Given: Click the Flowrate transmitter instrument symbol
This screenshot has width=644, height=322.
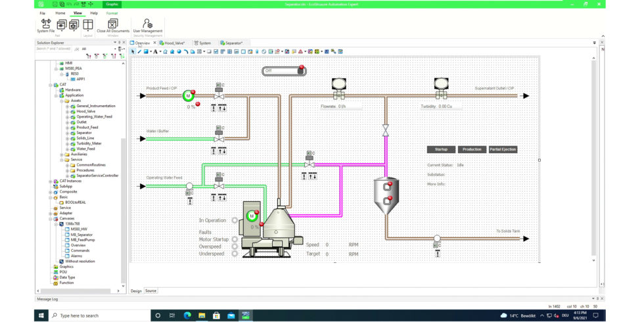Looking at the screenshot, I should coord(338,85).
